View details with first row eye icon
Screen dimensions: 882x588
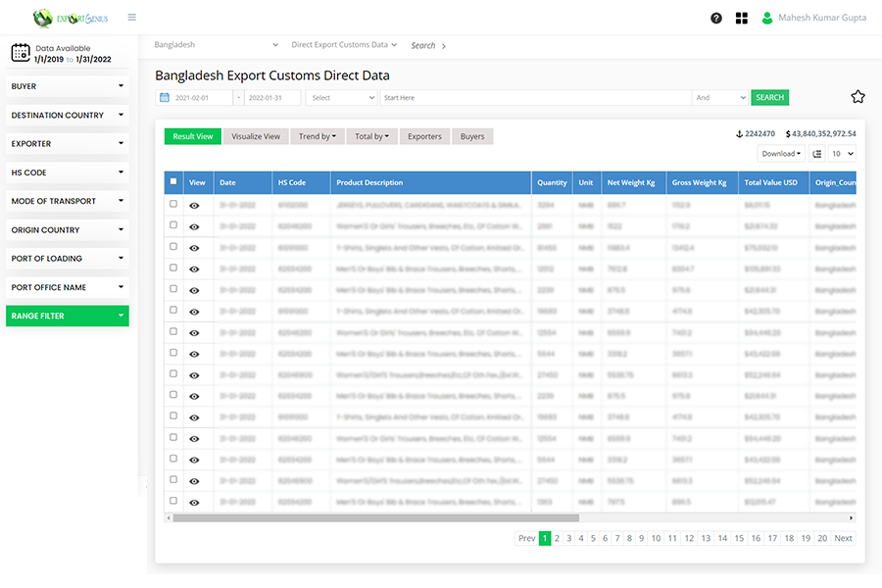point(194,205)
